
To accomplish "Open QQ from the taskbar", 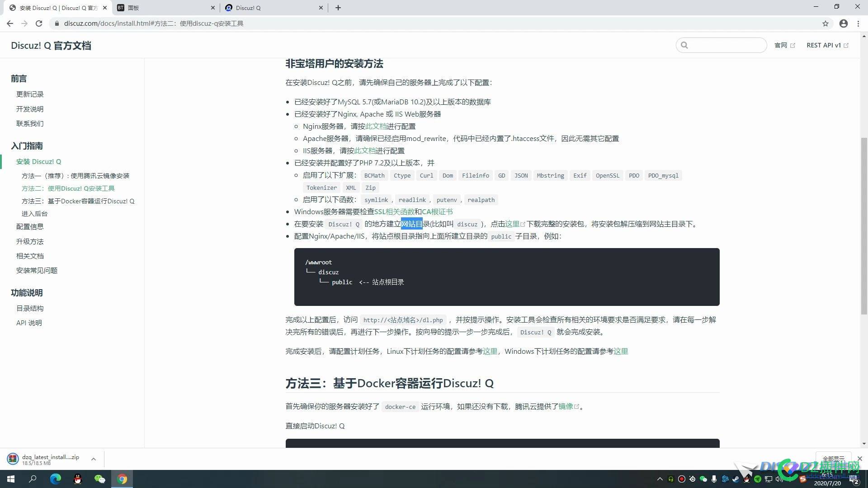I will point(77,479).
